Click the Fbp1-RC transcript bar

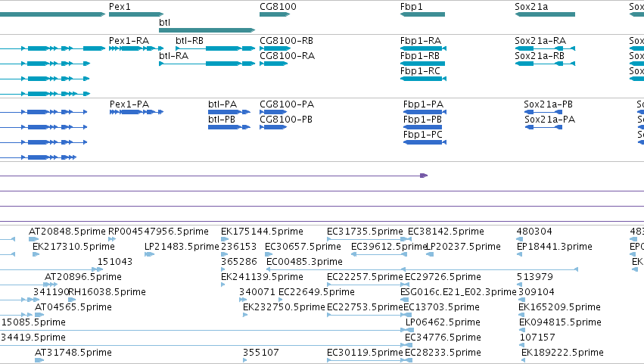coord(423,79)
